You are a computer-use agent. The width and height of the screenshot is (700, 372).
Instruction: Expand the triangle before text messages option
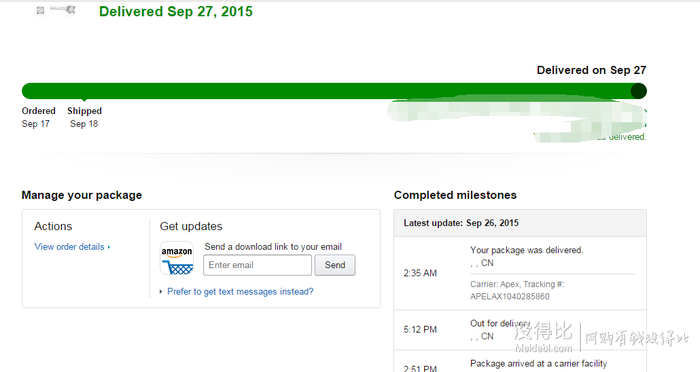click(x=161, y=292)
